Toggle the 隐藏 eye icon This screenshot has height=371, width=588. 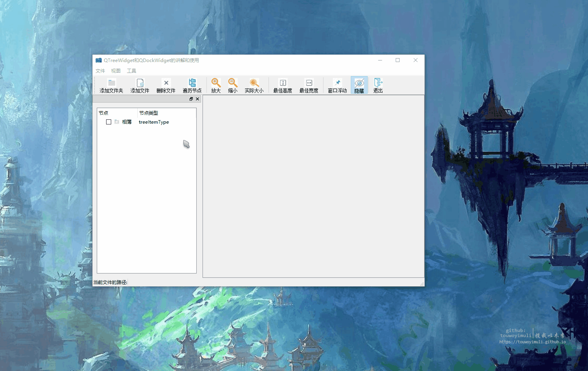click(x=359, y=83)
